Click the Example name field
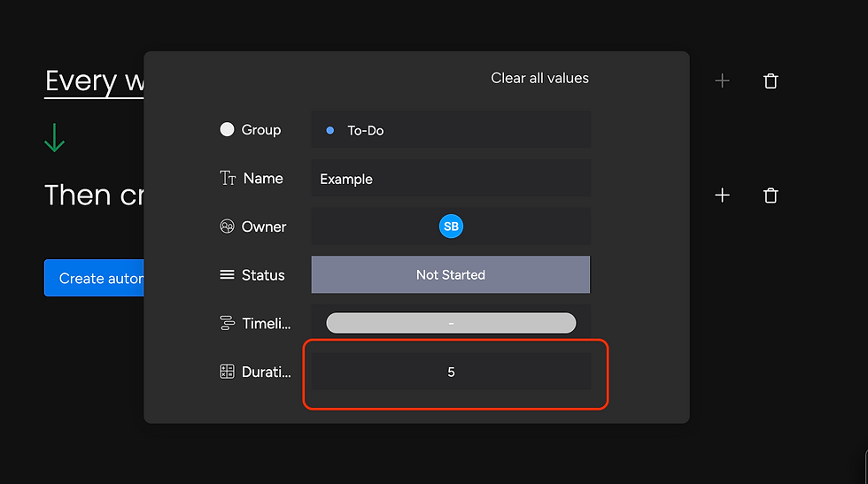Viewport: 868px width, 484px height. click(x=451, y=179)
